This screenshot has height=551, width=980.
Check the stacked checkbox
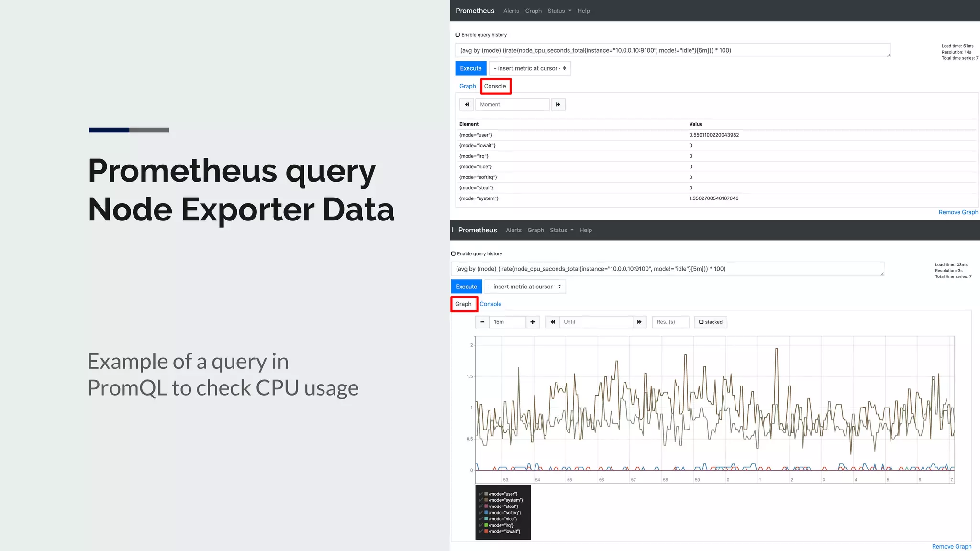[702, 322]
